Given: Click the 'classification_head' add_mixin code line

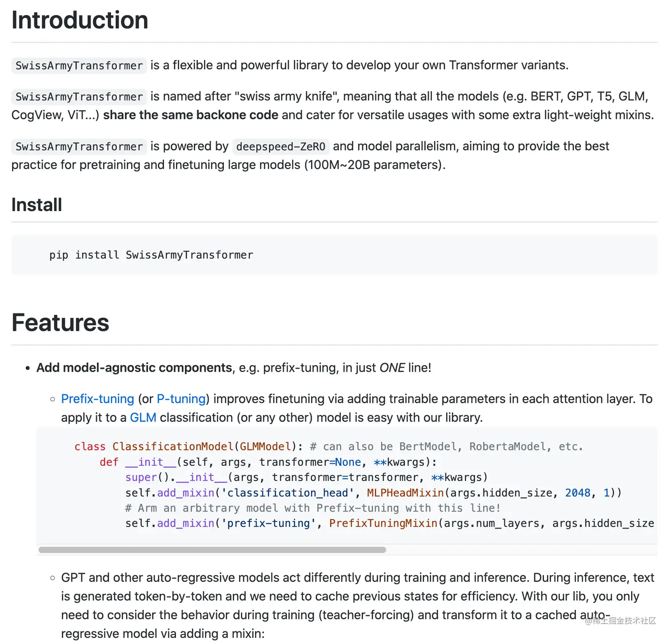Looking at the screenshot, I should click(x=373, y=493).
